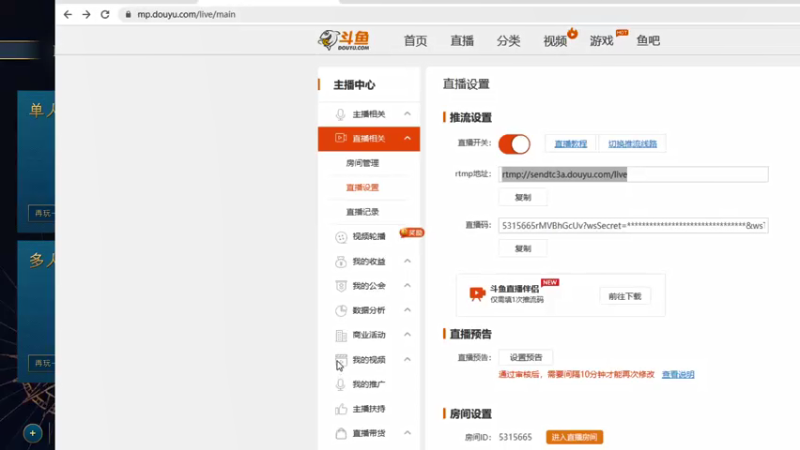Click 进入直播间 button

[x=574, y=437]
